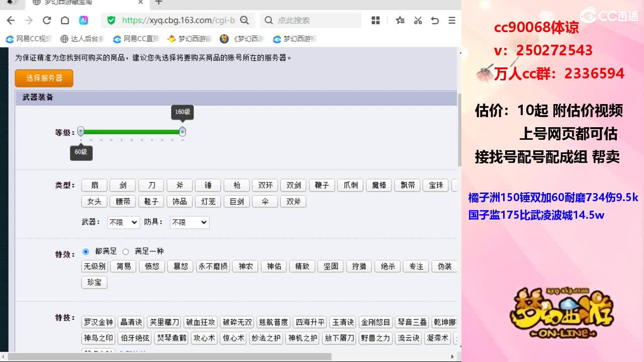Open the 网易CC直播 bookmark
This screenshot has width=644, height=362.
[x=136, y=39]
